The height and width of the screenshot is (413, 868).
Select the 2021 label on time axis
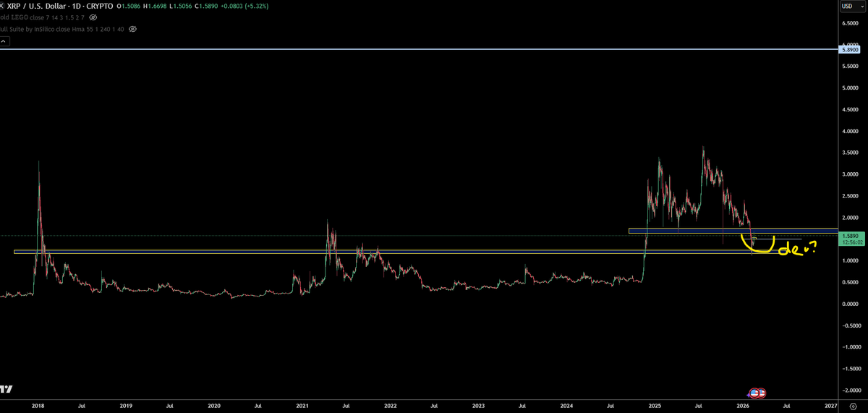pyautogui.click(x=301, y=406)
